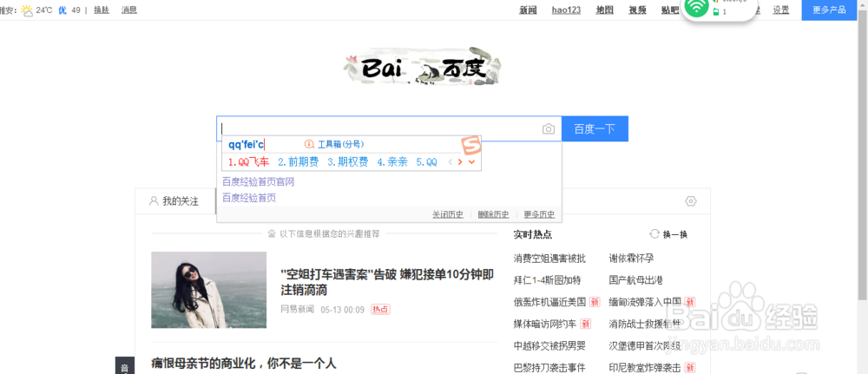Click the refresh icon next to 换一换
This screenshot has height=374, width=868.
654,234
